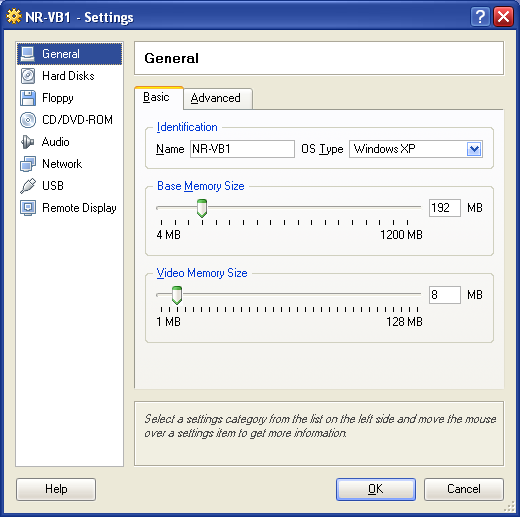Click the Base Memory Size slider handle
This screenshot has height=517, width=520.
tap(202, 208)
